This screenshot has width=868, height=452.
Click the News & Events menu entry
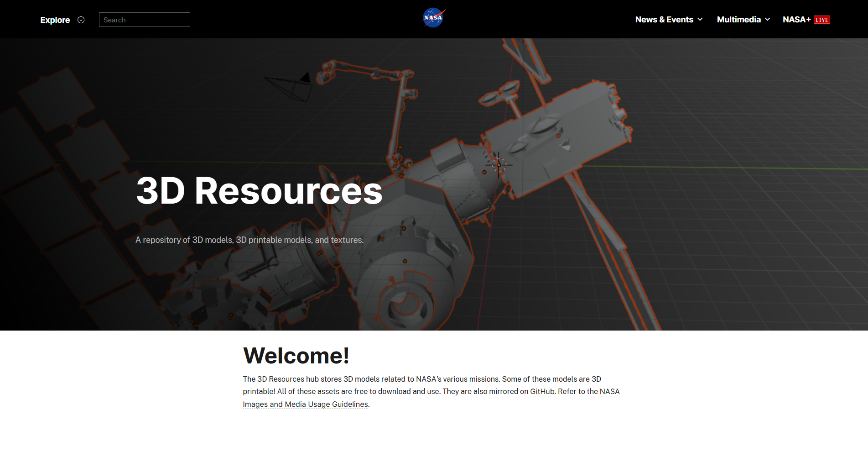[664, 20]
